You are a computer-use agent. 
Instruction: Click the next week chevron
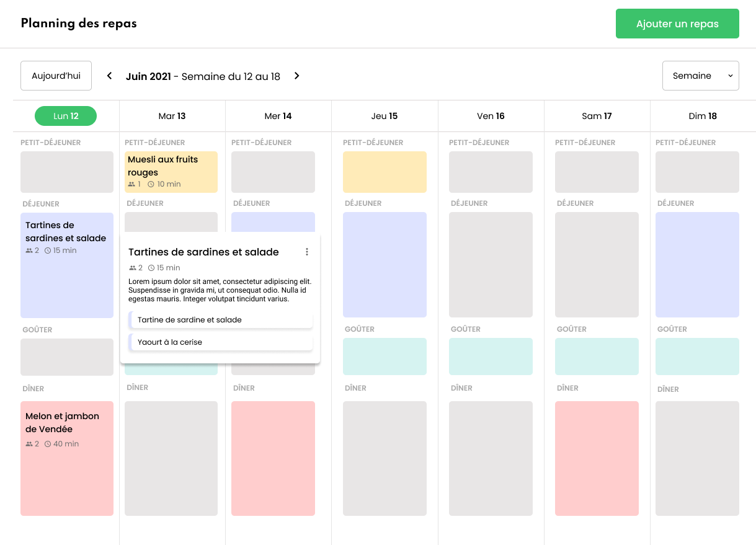296,76
